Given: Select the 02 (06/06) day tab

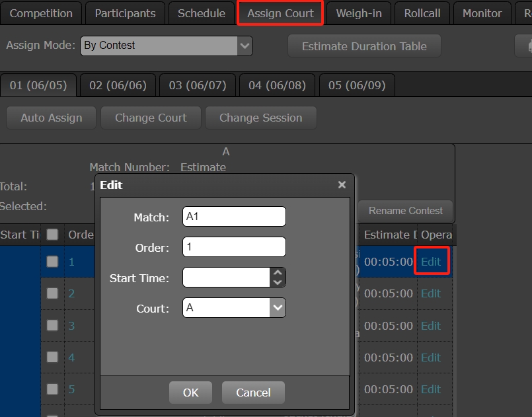Looking at the screenshot, I should (118, 85).
